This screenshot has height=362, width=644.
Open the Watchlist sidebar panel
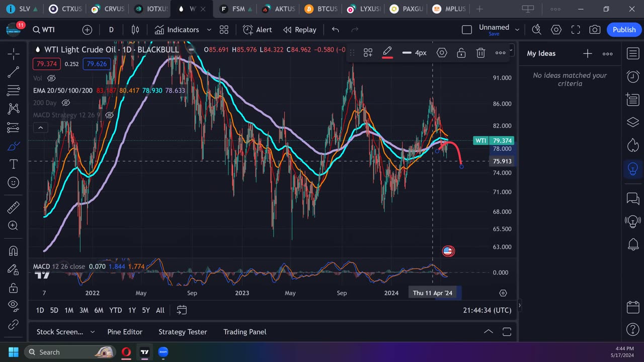click(633, 53)
